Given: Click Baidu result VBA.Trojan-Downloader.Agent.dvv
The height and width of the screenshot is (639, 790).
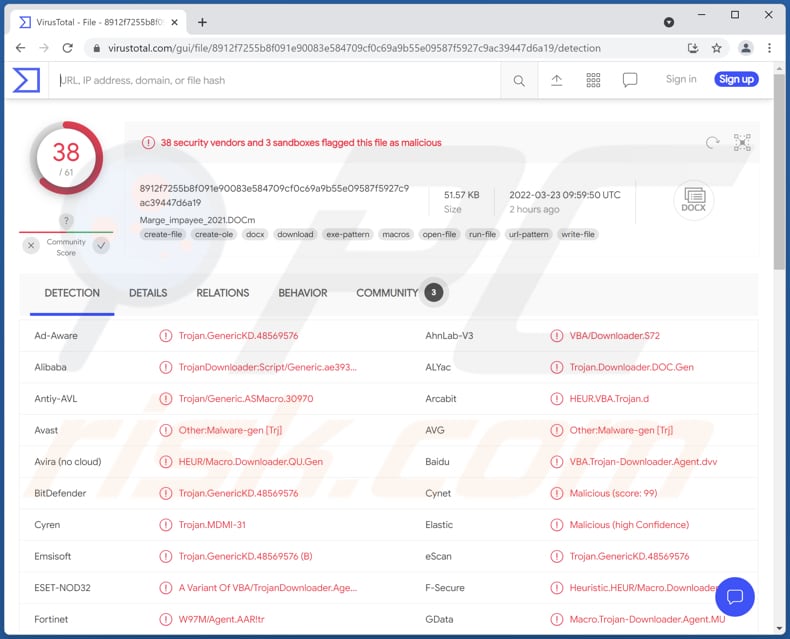Looking at the screenshot, I should [x=643, y=462].
